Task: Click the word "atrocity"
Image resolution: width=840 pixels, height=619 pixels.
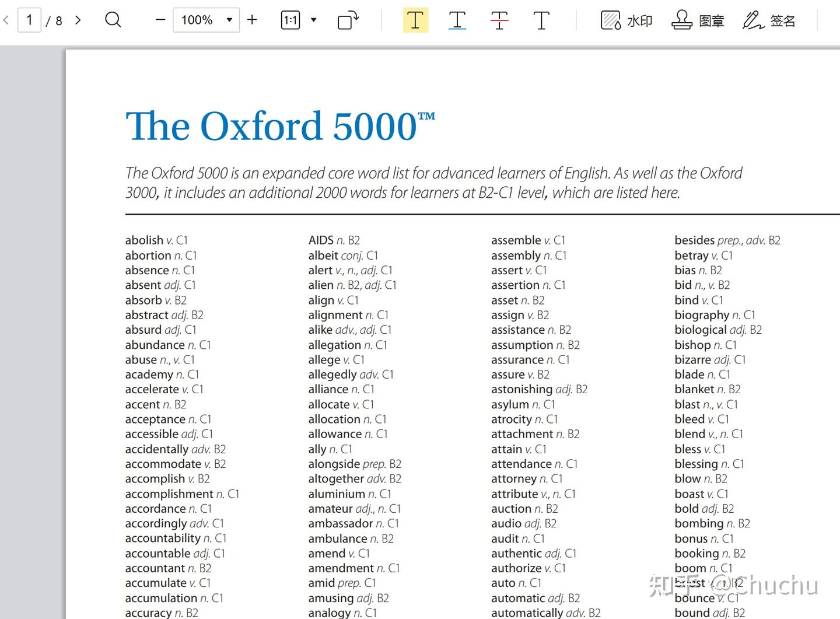Action: tap(512, 419)
